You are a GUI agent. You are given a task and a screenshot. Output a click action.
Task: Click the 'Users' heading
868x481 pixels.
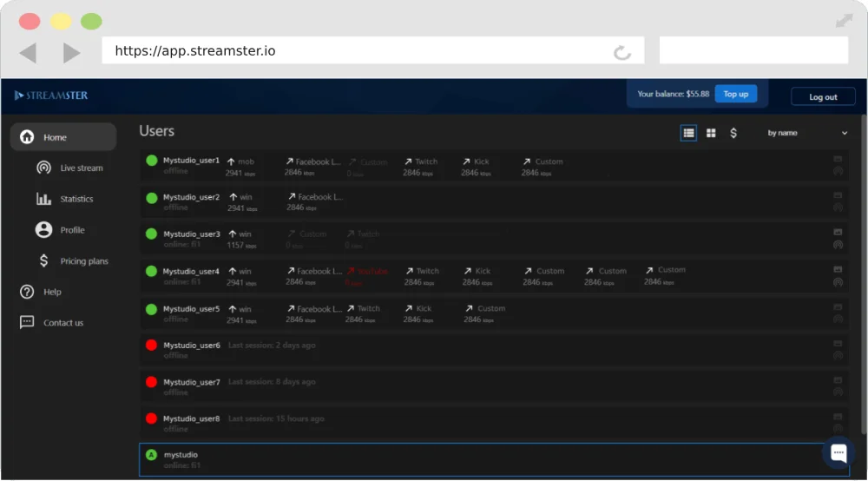pos(156,131)
